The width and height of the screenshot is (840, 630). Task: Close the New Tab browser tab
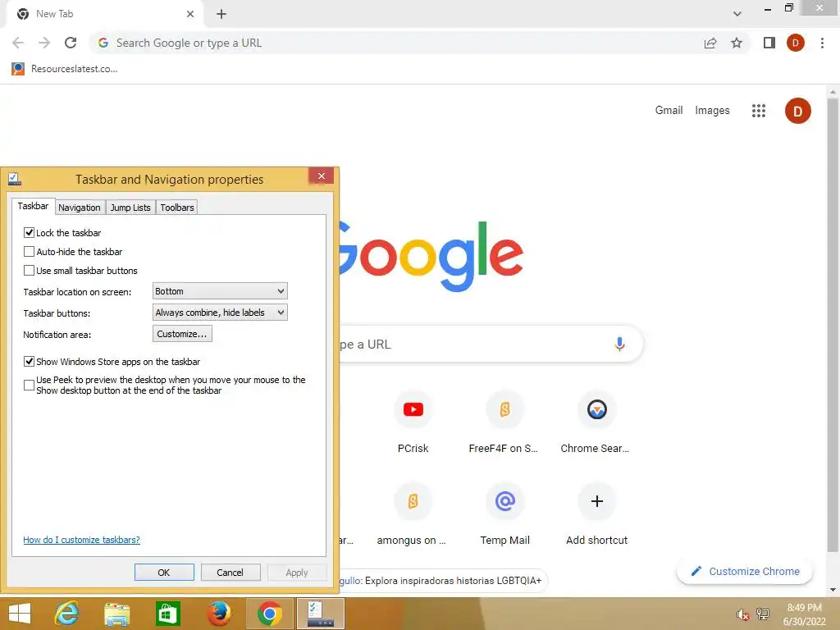(x=190, y=14)
